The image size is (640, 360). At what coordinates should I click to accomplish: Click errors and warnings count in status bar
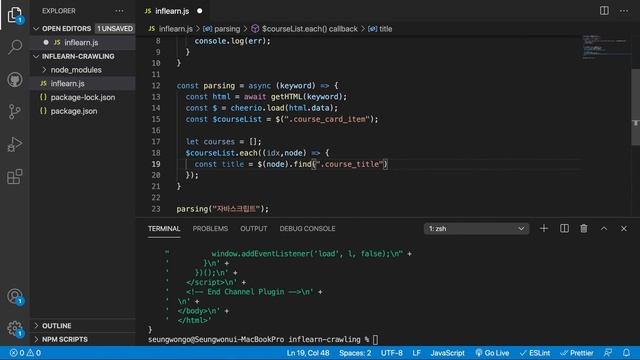25,353
